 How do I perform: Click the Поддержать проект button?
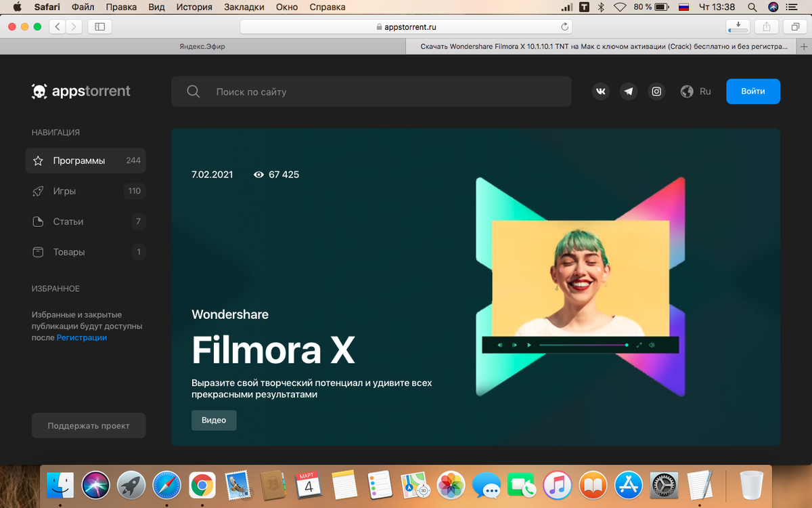point(89,425)
